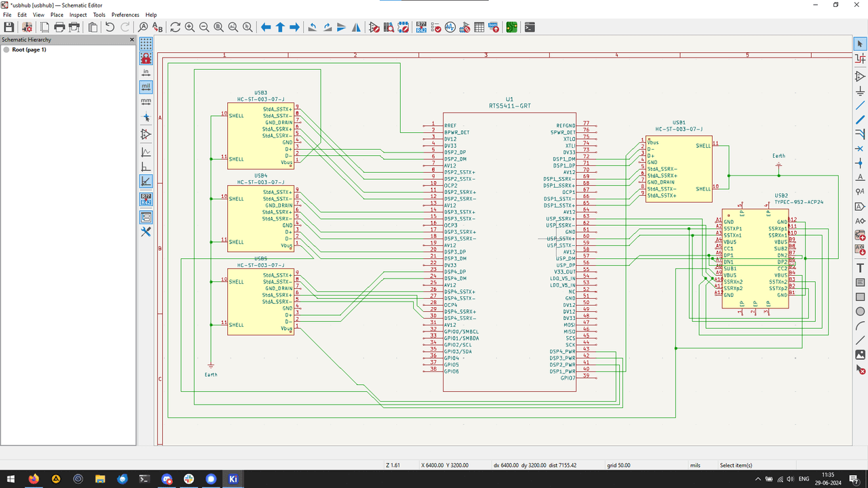Click the Zoom Out icon
The width and height of the screenshot is (868, 488).
tap(205, 27)
